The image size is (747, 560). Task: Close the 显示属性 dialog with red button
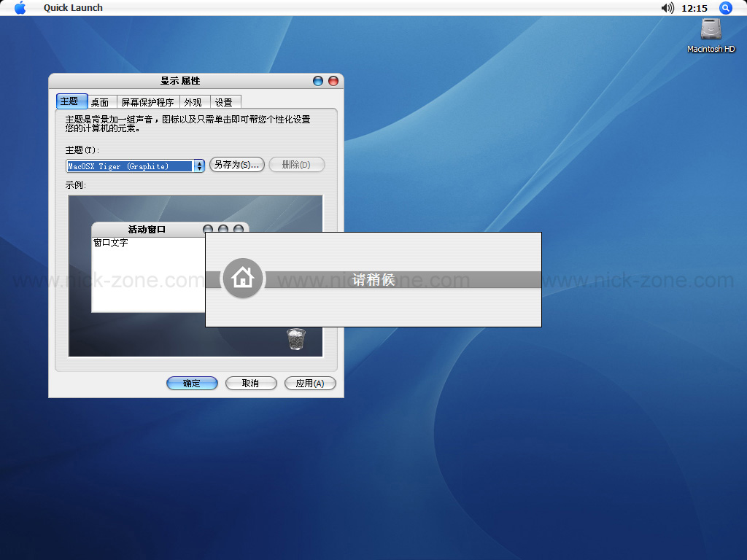click(x=333, y=81)
